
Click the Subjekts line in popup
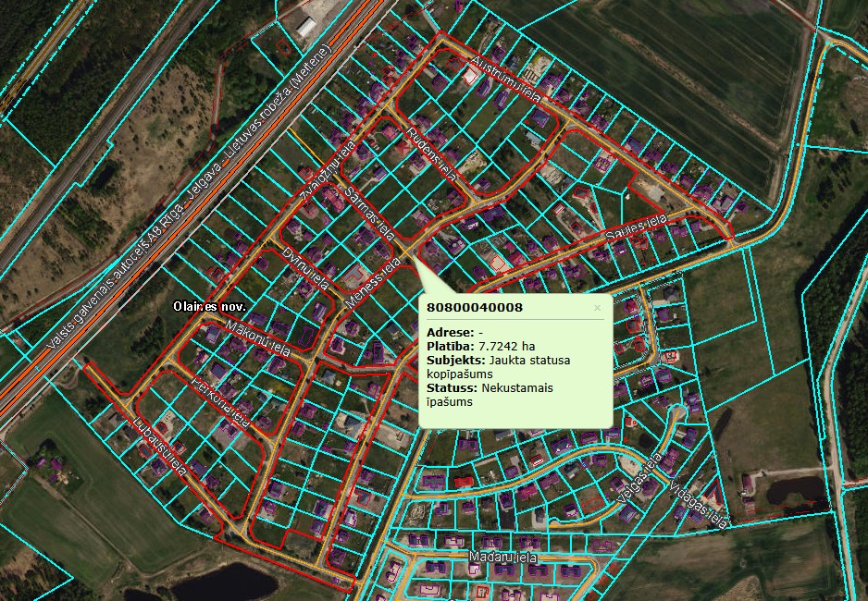tap(499, 360)
